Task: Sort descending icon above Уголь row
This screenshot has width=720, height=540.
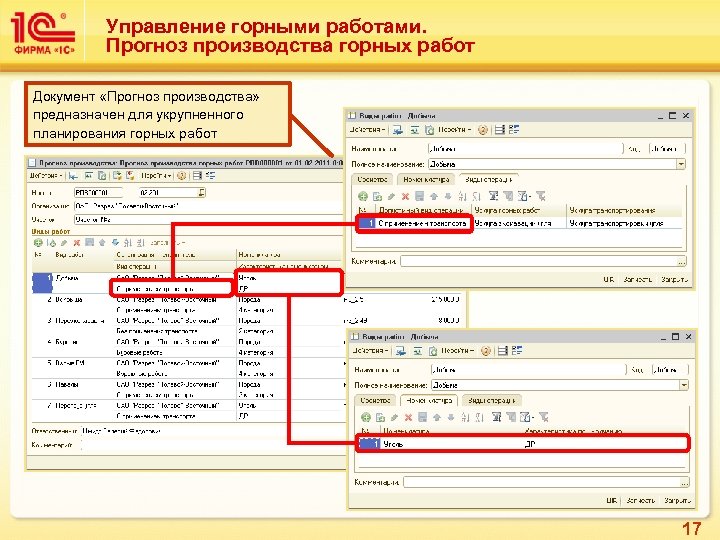Action: [479, 417]
